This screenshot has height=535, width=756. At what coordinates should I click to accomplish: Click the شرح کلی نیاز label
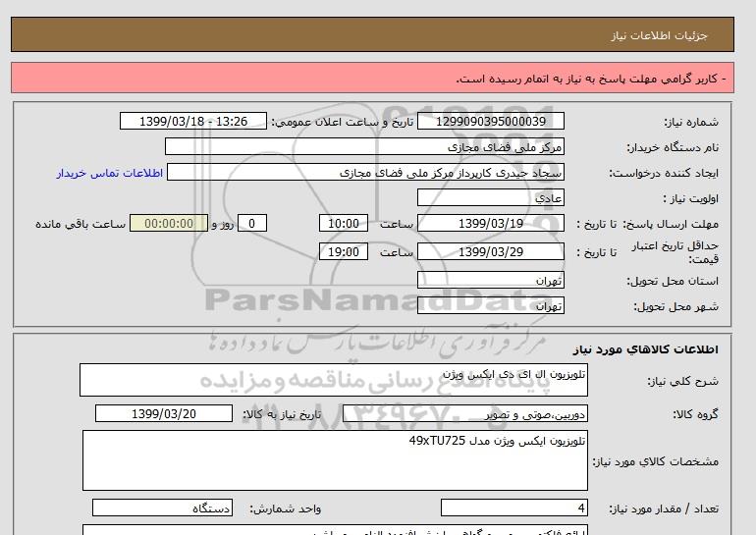(682, 381)
